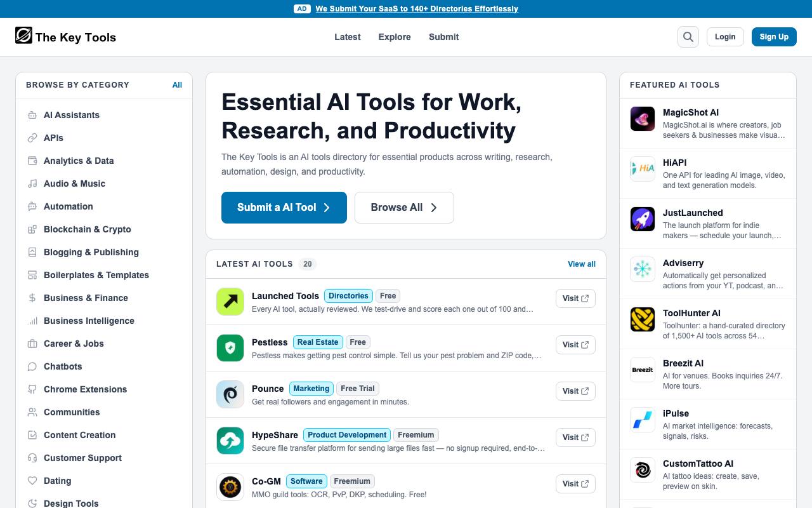The width and height of the screenshot is (812, 508).
Task: Click the Career & Jobs briefcase icon
Action: tap(32, 344)
